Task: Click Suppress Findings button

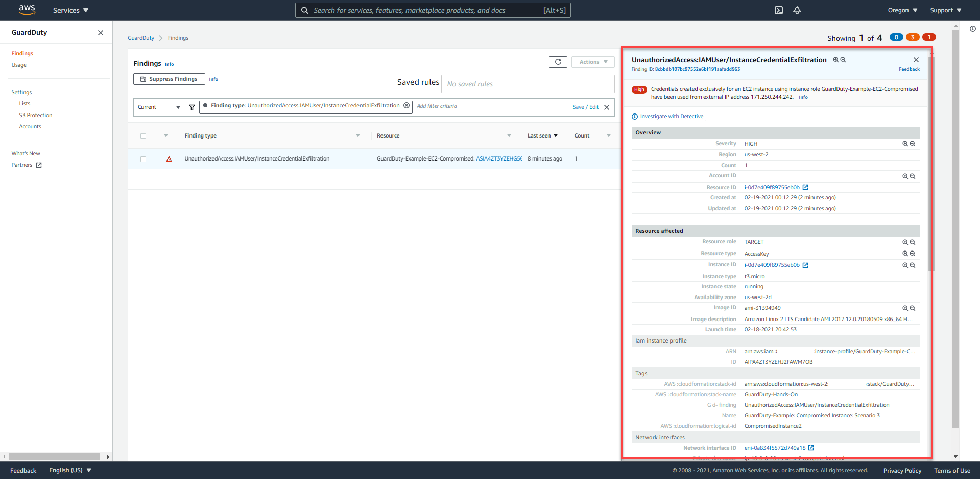Action: click(169, 79)
